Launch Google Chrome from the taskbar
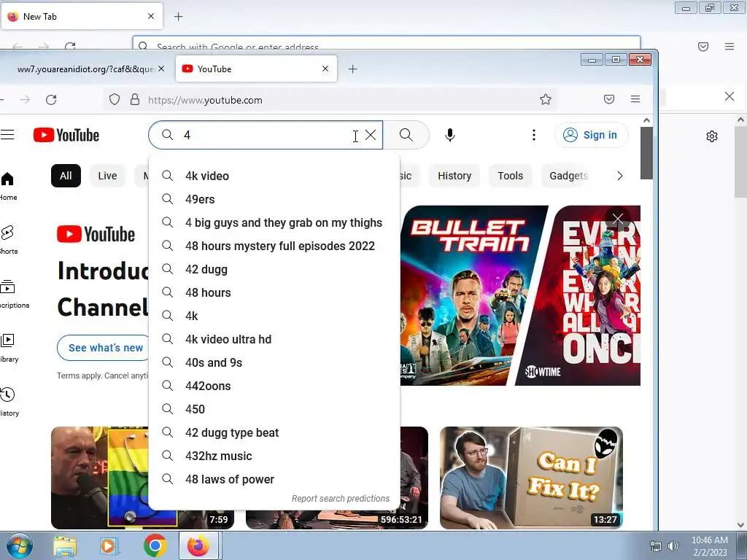 pos(155,545)
